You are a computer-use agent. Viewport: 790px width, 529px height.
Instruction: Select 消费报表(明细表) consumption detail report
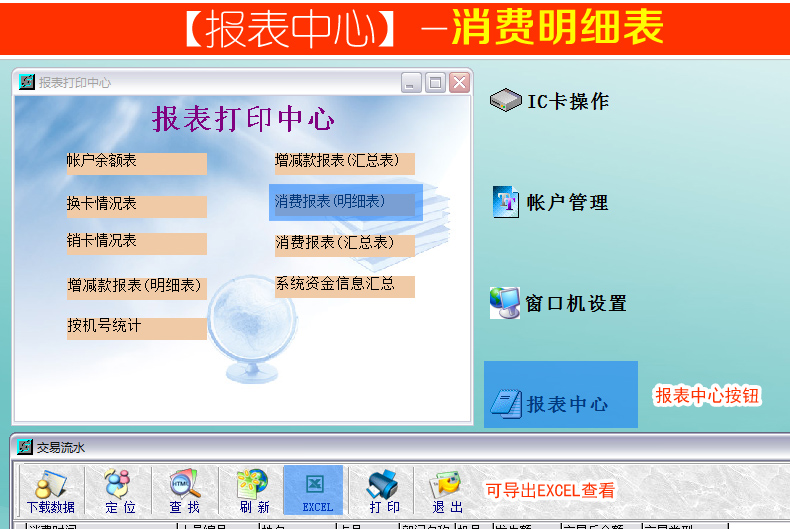coord(344,203)
